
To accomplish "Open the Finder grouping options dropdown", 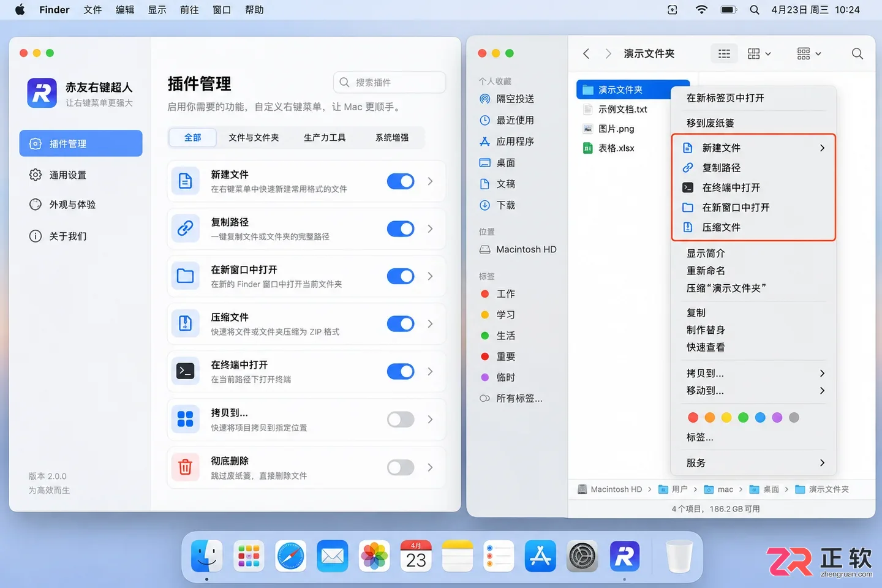I will click(x=809, y=54).
